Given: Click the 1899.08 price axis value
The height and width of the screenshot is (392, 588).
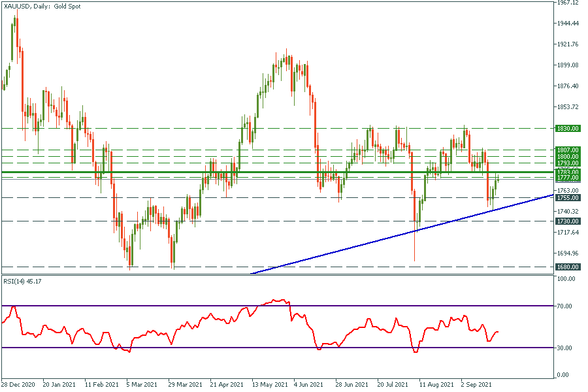Looking at the screenshot, I should point(567,65).
